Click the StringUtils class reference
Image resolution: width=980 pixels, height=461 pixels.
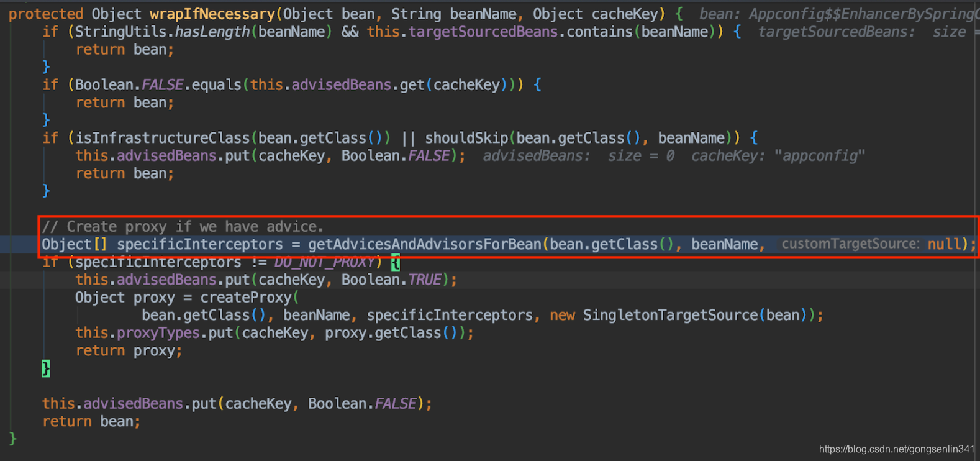pos(120,32)
